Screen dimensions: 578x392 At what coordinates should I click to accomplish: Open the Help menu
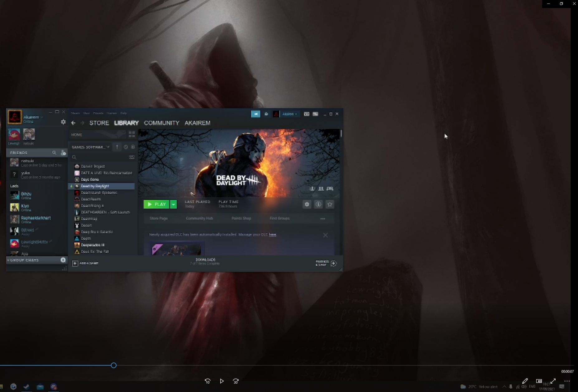[124, 113]
